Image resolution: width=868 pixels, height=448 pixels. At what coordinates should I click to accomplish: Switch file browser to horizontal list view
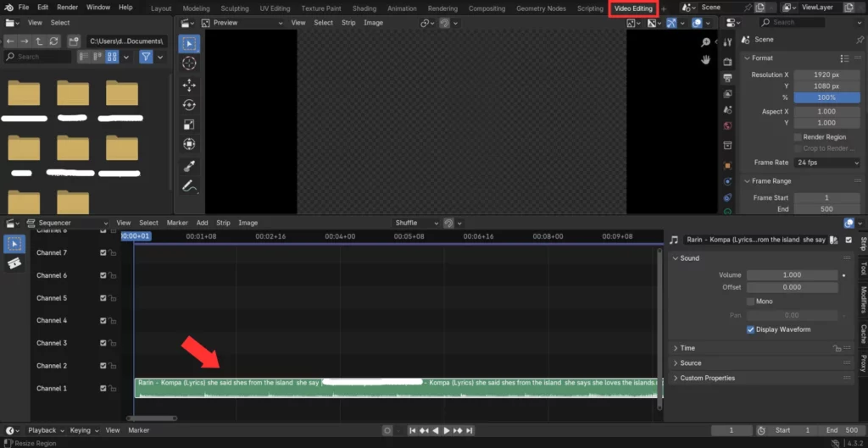pyautogui.click(x=98, y=57)
